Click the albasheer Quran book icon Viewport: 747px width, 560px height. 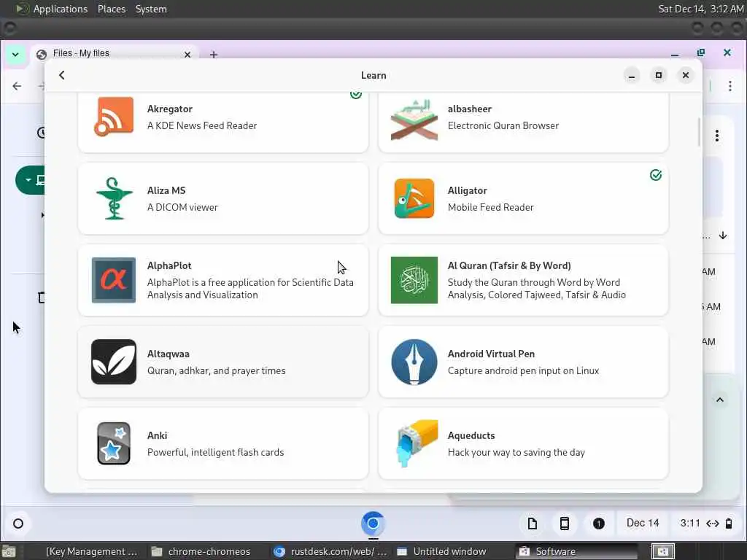[414, 120]
